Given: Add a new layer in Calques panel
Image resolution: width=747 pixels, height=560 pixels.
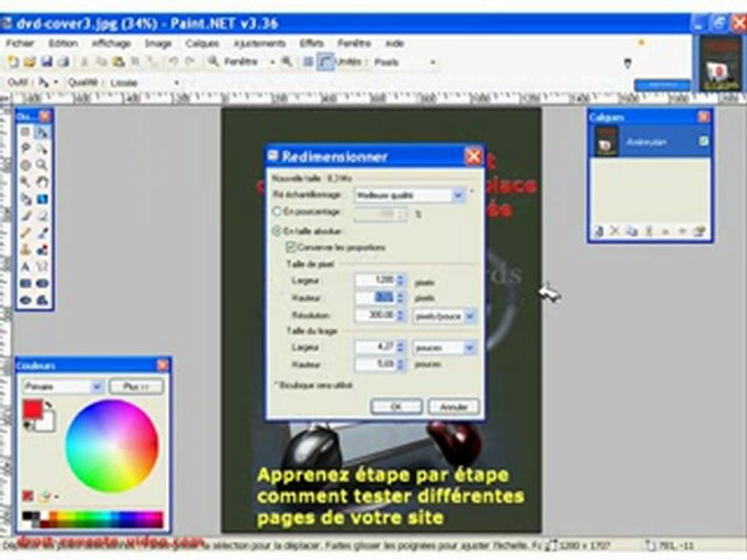Looking at the screenshot, I should click(599, 232).
